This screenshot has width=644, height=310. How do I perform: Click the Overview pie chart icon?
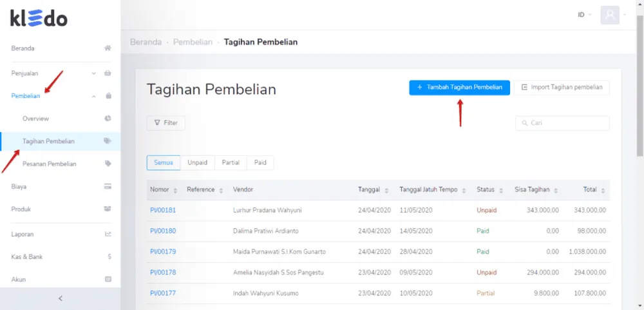tap(108, 119)
